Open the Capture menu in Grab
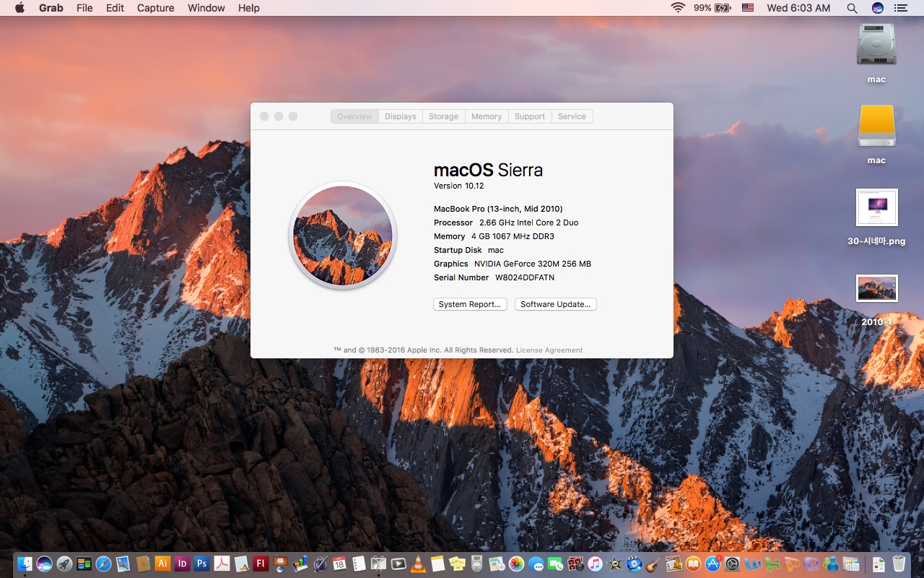The image size is (924, 578). pos(155,8)
